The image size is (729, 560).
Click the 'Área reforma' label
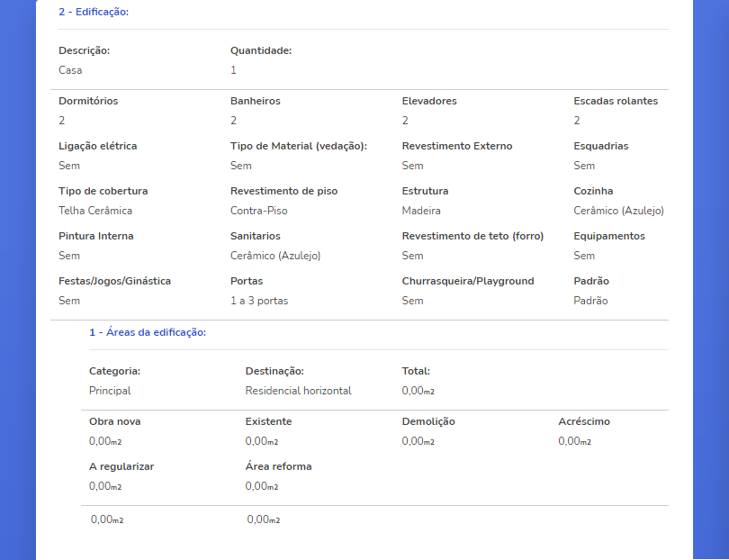tap(278, 466)
